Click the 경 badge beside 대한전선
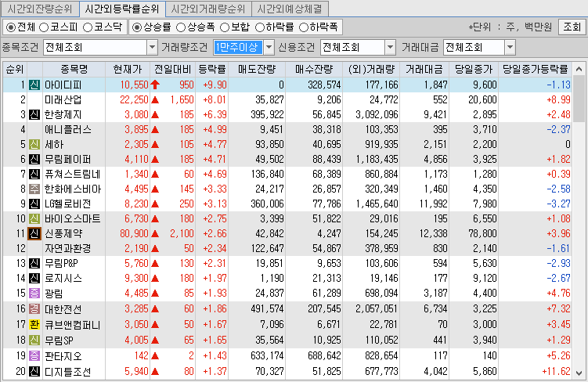This screenshot has height=382, width=588. pyautogui.click(x=34, y=309)
